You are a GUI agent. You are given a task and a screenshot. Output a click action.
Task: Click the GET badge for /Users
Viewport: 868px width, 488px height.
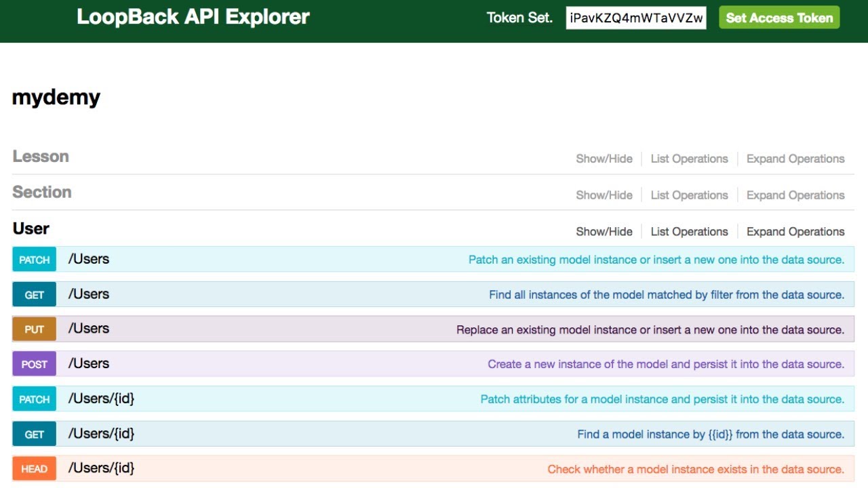tap(34, 295)
